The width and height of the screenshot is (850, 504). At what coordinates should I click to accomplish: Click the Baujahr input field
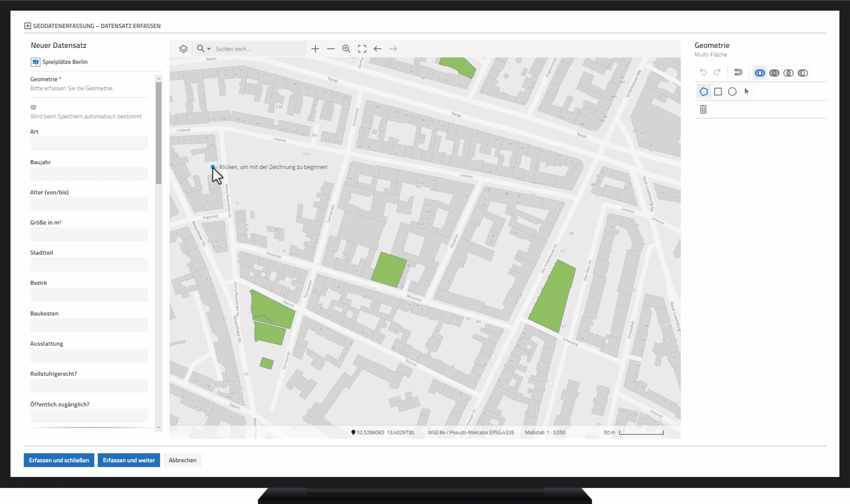89,173
